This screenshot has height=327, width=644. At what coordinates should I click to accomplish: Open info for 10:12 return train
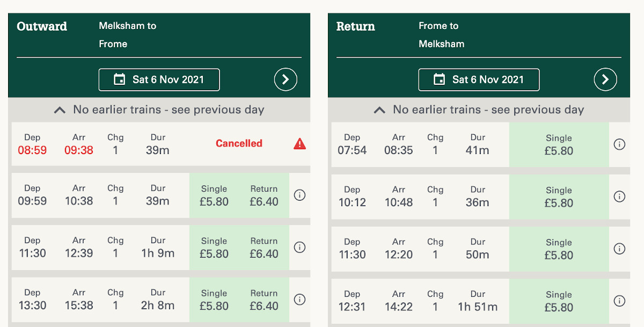pos(619,197)
